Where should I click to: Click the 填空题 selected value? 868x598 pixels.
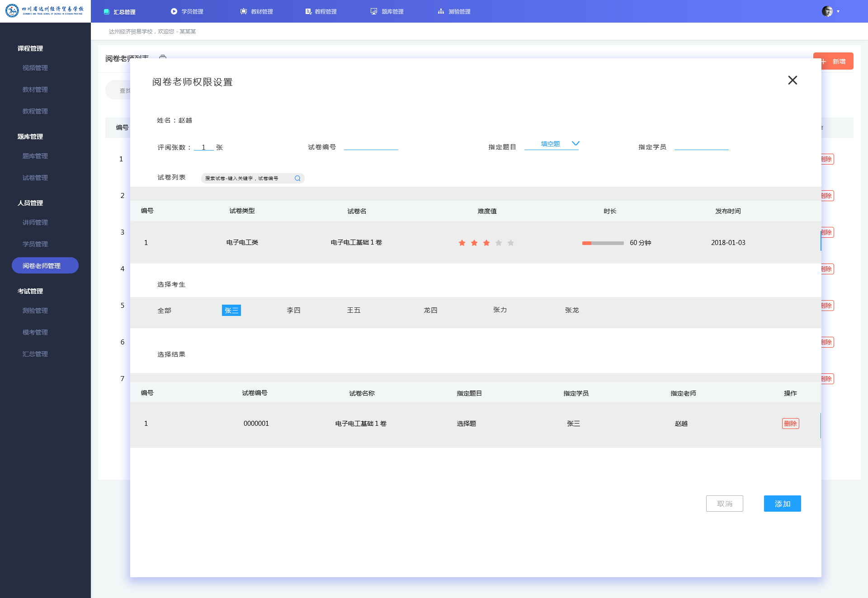coord(550,144)
